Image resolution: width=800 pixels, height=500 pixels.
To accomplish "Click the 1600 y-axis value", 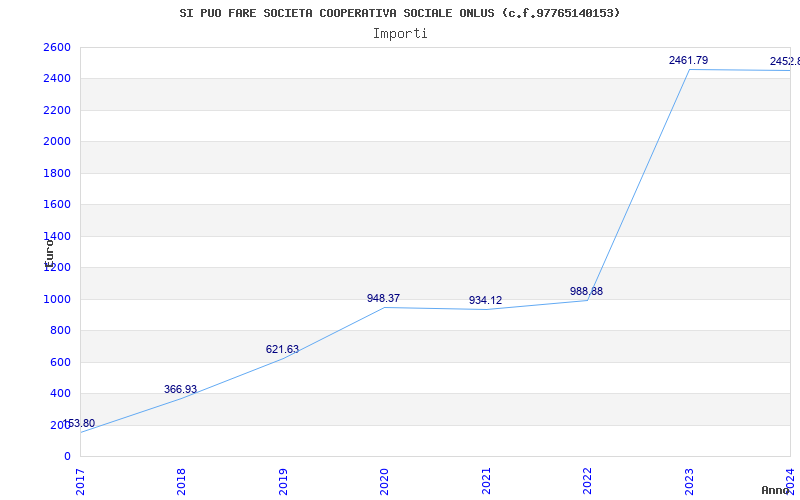I will click(x=57, y=205).
